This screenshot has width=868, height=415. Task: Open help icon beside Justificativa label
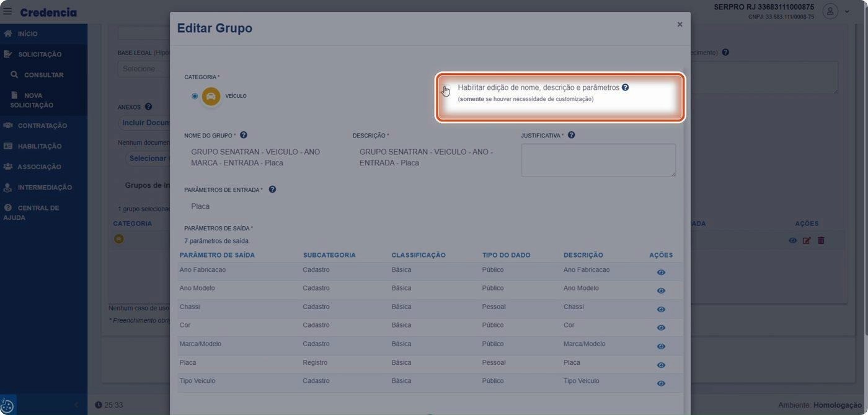click(x=571, y=135)
